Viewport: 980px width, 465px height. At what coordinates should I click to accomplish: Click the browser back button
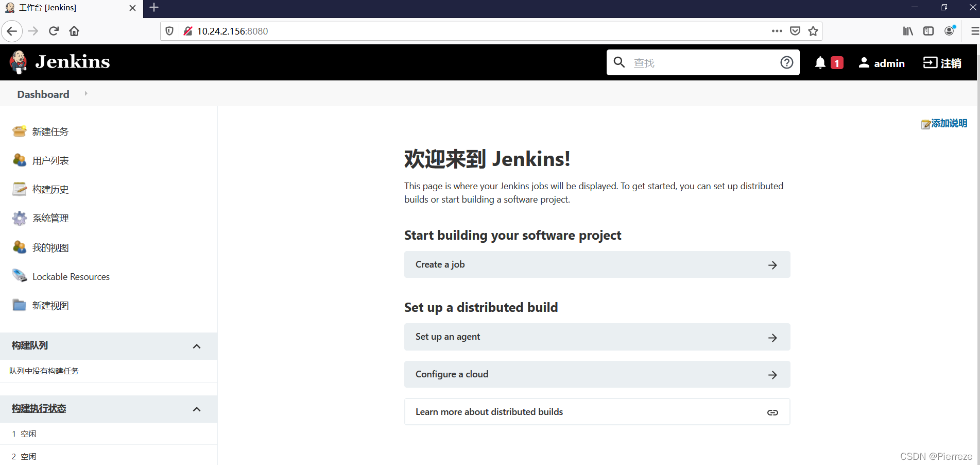pyautogui.click(x=12, y=31)
